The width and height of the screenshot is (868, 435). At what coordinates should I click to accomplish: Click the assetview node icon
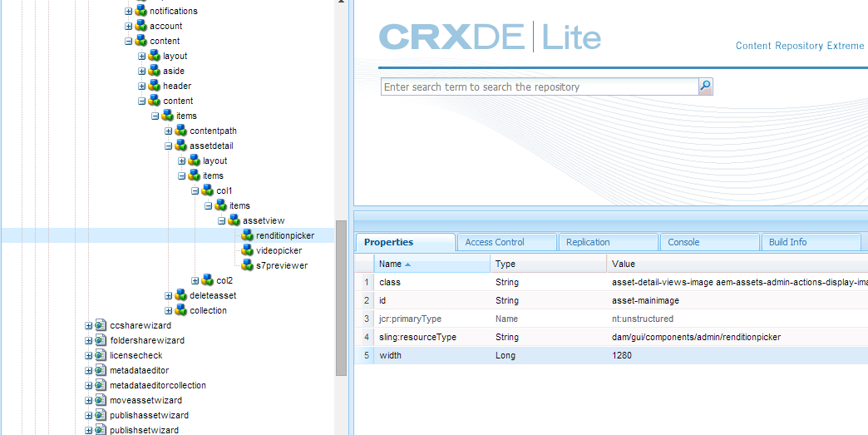click(x=234, y=220)
